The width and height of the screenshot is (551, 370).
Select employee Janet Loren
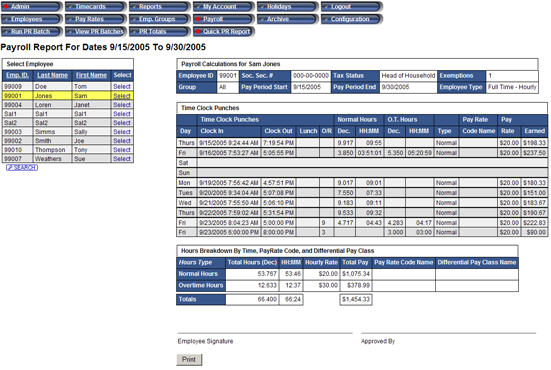pyautogui.click(x=122, y=105)
